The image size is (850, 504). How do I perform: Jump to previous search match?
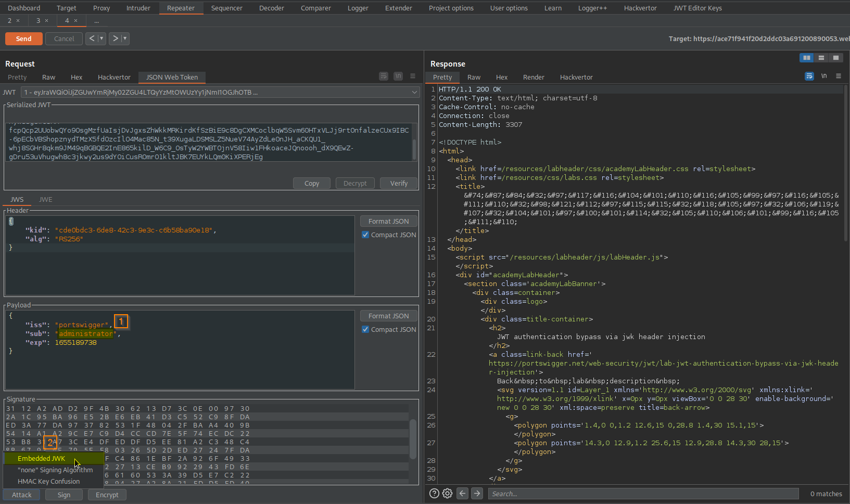[463, 494]
